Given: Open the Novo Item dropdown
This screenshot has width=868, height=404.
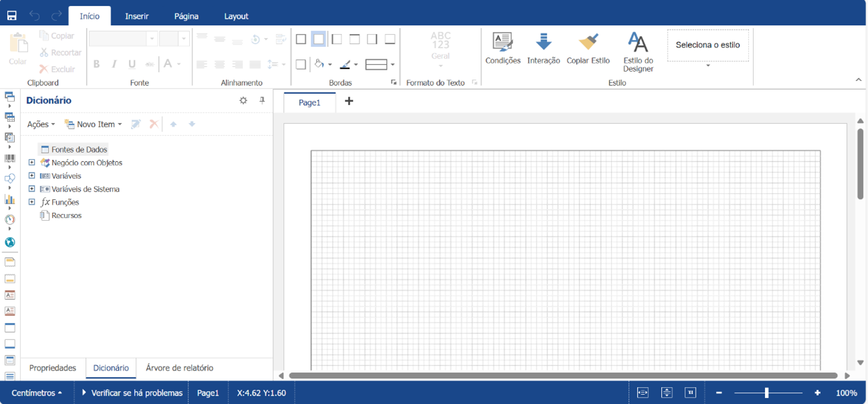Looking at the screenshot, I should (93, 124).
